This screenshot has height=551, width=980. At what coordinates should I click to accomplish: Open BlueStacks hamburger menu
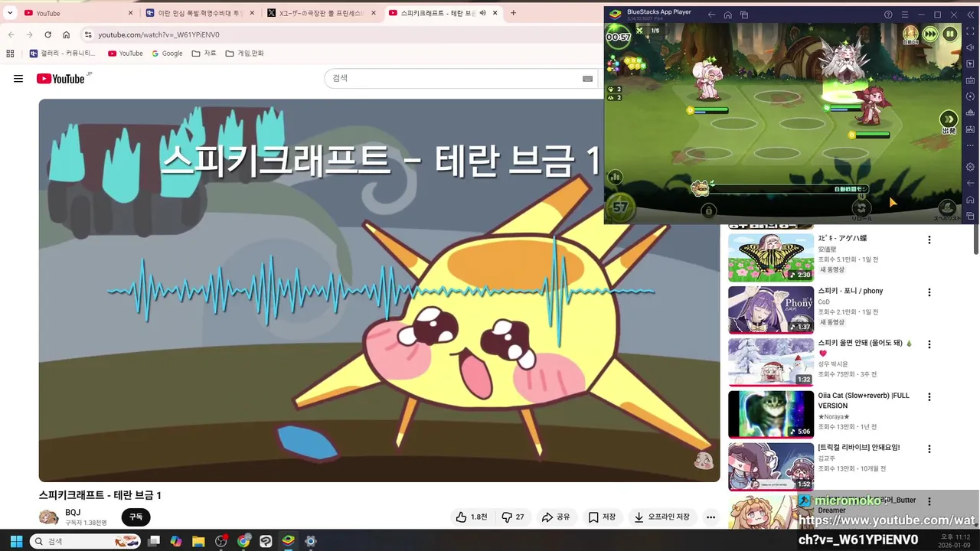(x=905, y=15)
